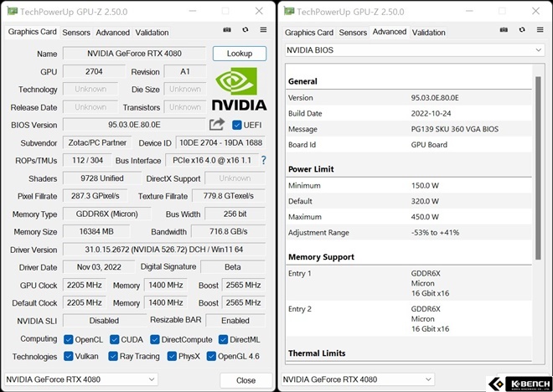Open GPU selector dropdown in left window
Viewport: 553px width, 392px height.
tap(81, 379)
